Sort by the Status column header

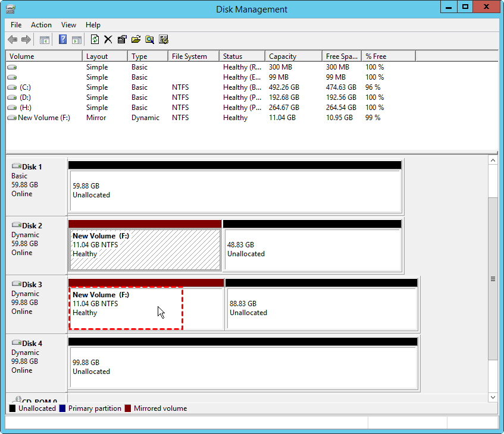[x=242, y=56]
